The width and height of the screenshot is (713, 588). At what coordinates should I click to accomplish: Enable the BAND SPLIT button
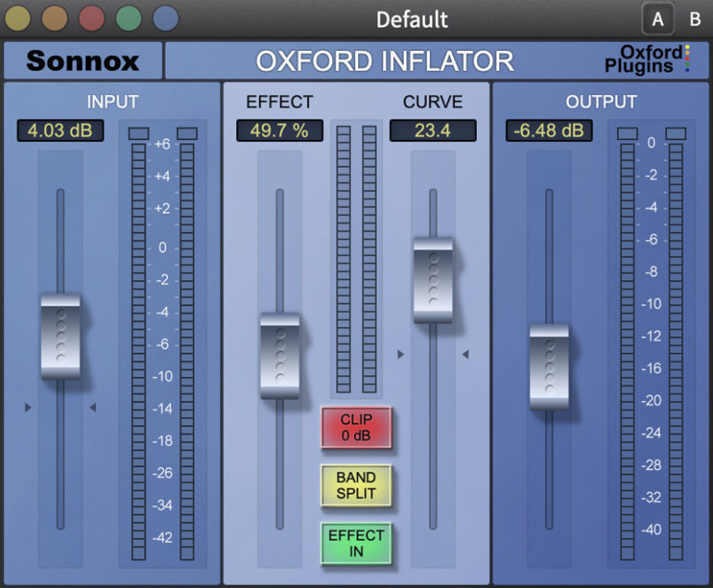coord(356,486)
